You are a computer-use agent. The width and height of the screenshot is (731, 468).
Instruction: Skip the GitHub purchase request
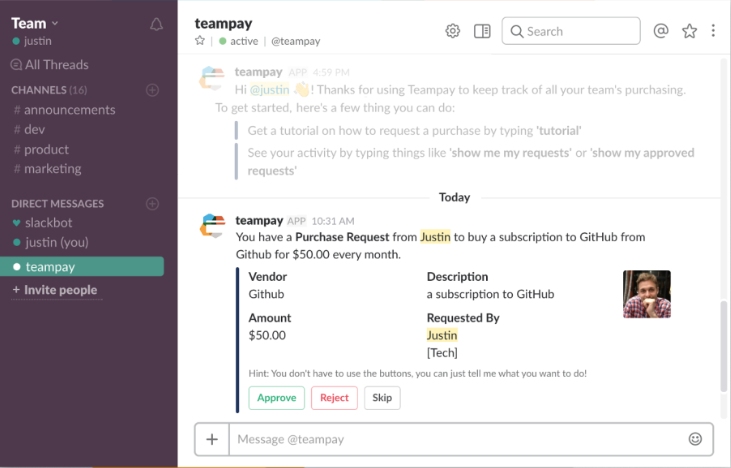(x=382, y=398)
